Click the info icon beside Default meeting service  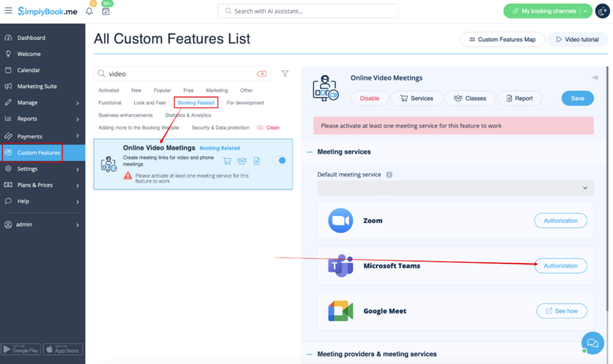[x=389, y=175]
